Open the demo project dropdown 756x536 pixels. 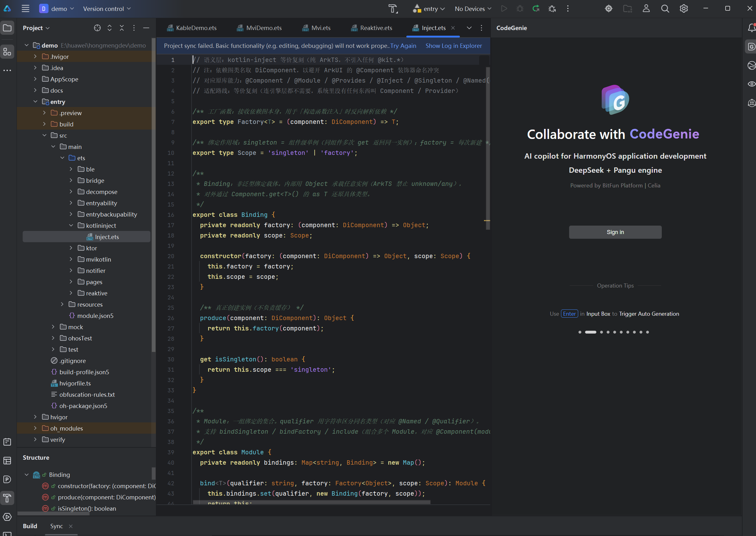pyautogui.click(x=56, y=8)
